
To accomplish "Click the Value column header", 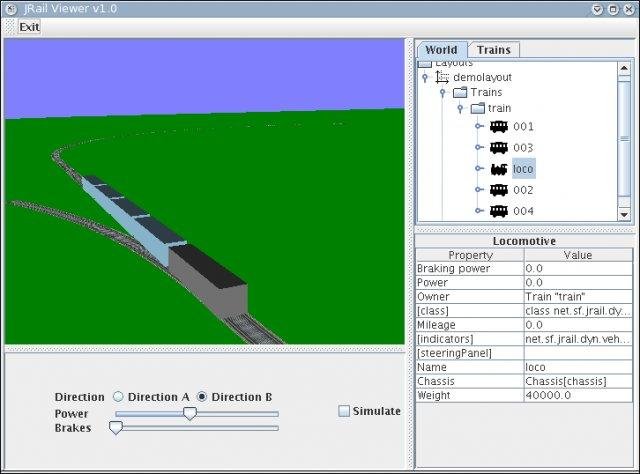I will pyautogui.click(x=578, y=255).
